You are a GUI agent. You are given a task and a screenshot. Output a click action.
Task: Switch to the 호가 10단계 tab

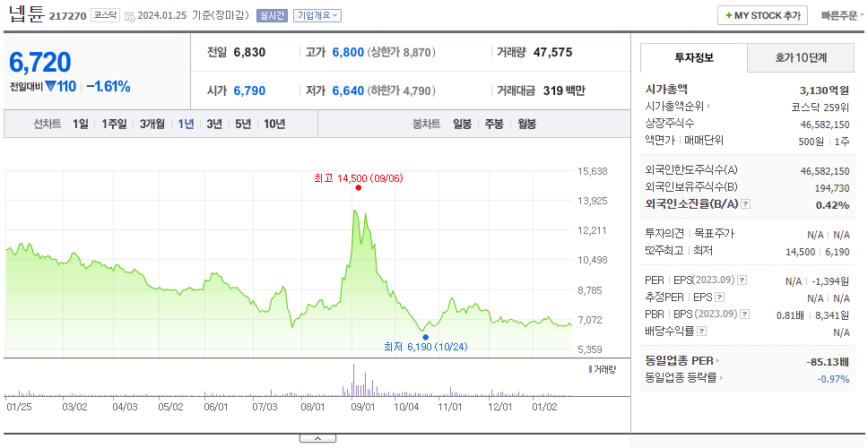(801, 57)
